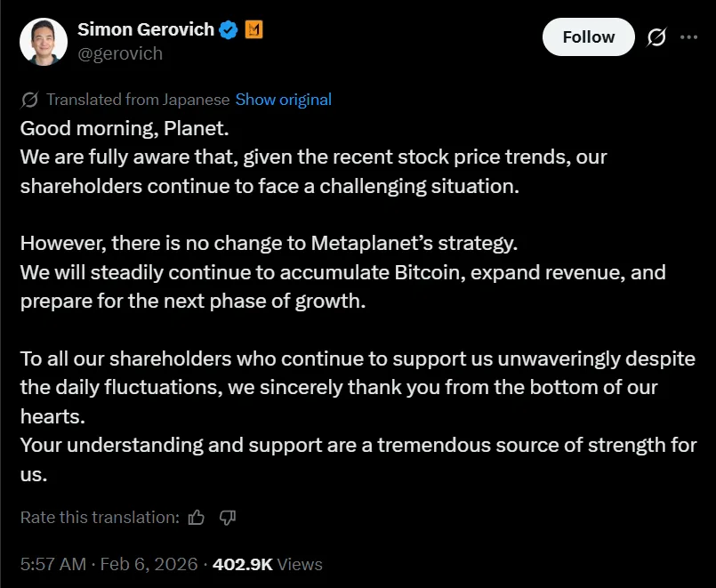Give the translation a thumbs down
Screen dimensions: 716x588
228,517
